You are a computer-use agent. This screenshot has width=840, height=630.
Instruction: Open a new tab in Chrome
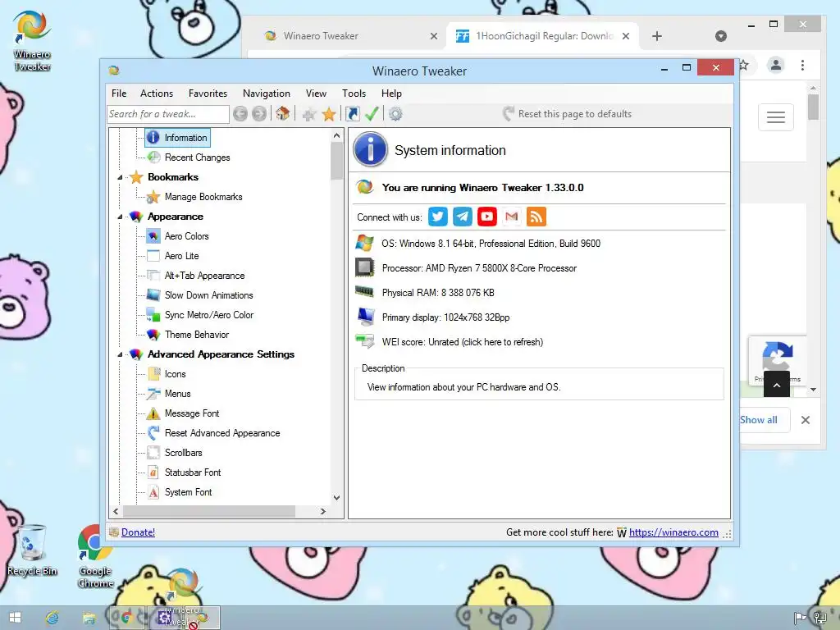[x=657, y=36]
